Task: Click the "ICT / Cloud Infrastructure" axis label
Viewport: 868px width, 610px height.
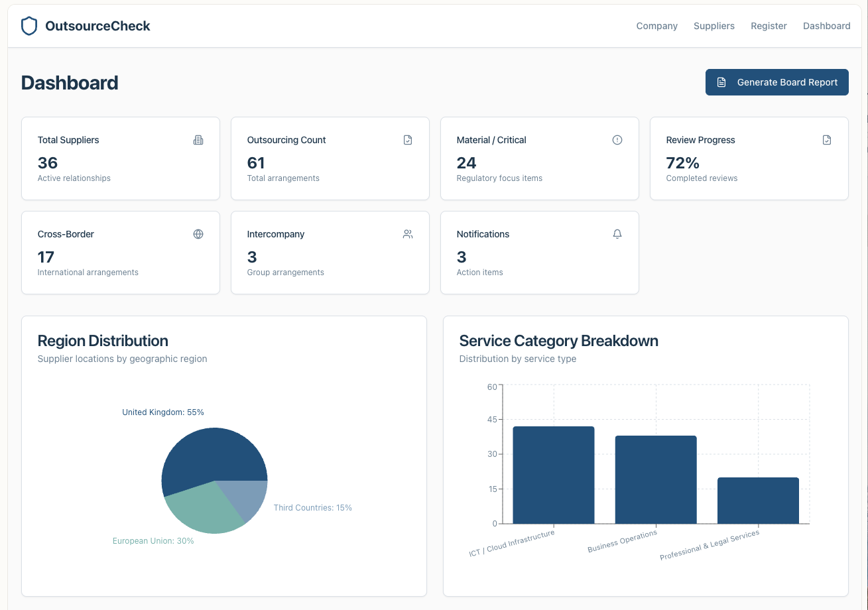Action: coord(512,544)
